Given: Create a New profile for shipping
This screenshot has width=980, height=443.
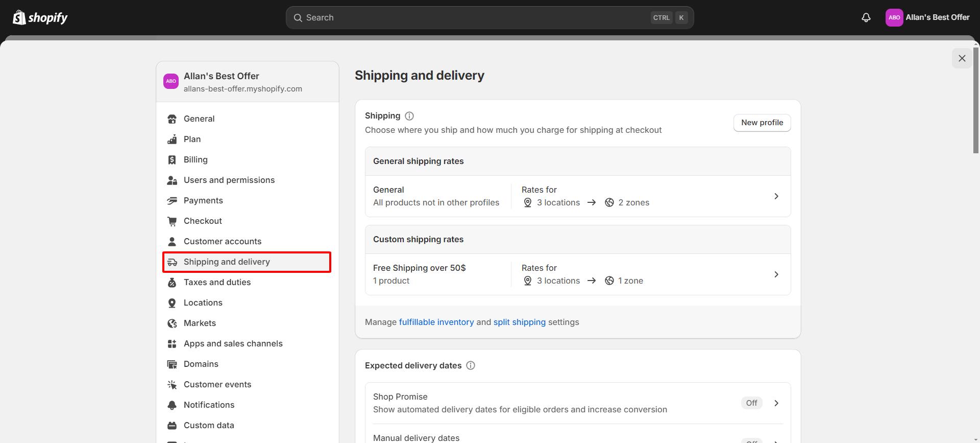Looking at the screenshot, I should pyautogui.click(x=762, y=123).
